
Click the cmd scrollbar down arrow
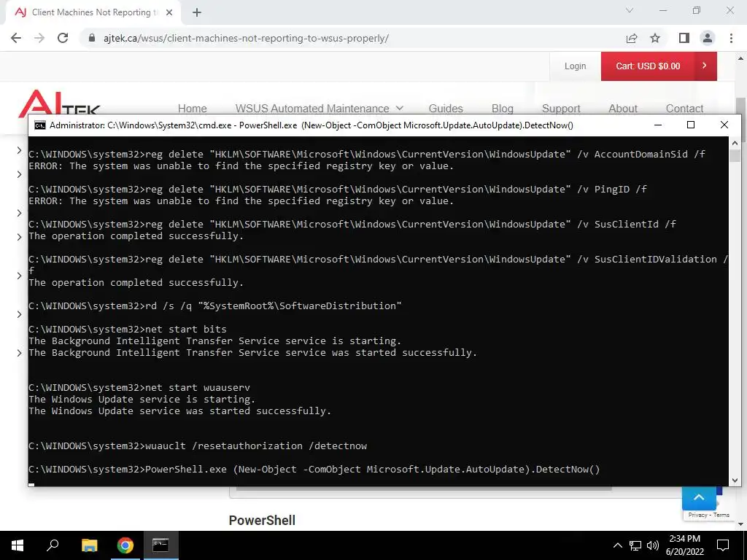pos(735,480)
